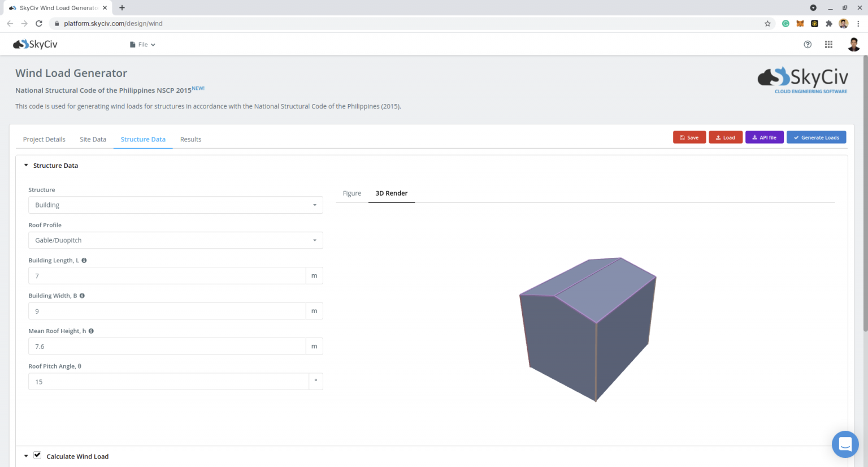Open the File menu
Image resolution: width=868 pixels, height=467 pixels.
coord(142,45)
